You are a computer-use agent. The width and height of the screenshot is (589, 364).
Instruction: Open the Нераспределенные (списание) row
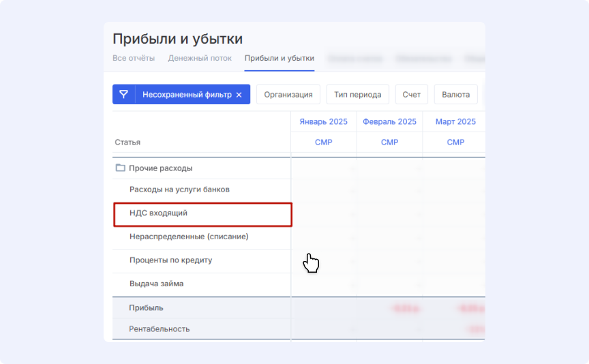point(189,237)
